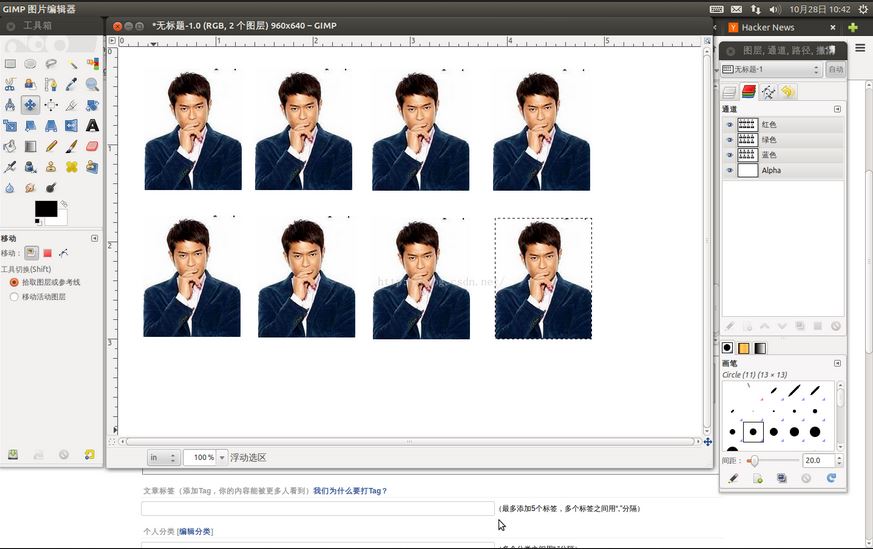Select the Crop tool
This screenshot has width=873, height=549.
(x=72, y=105)
